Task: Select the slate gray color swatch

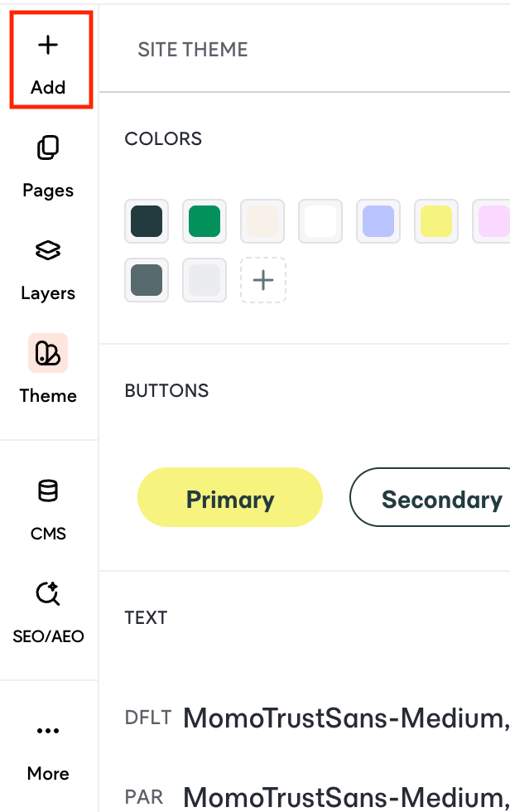Action: 147,280
